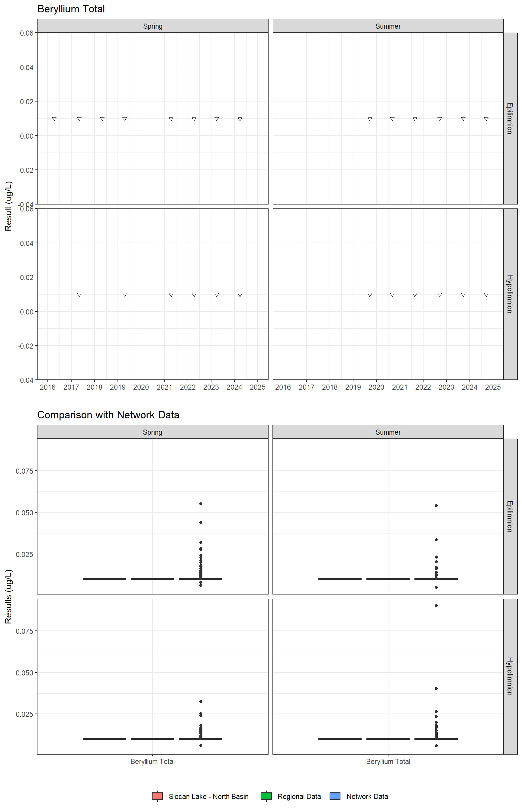Click the 'Comparison with Network Data' heading
Screen dimensions: 522x812
(108, 415)
